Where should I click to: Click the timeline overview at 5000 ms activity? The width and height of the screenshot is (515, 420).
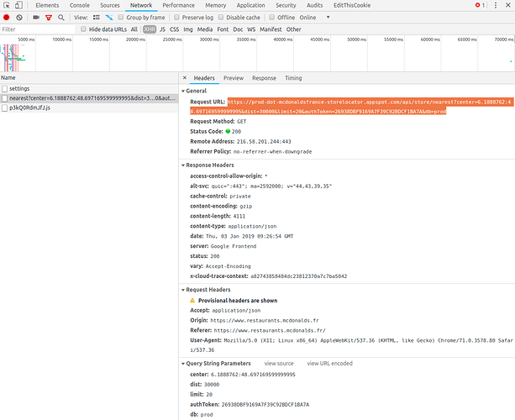(13, 57)
